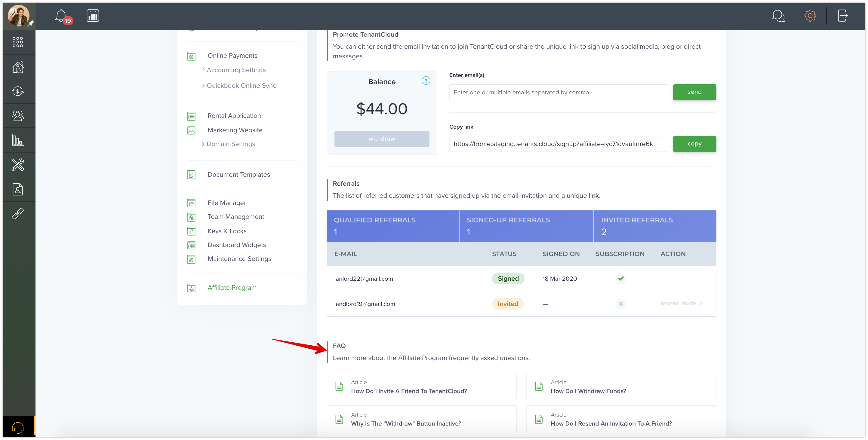Click the Affiliate Program menu icon
Screen dimensions: 868x440
tap(191, 288)
